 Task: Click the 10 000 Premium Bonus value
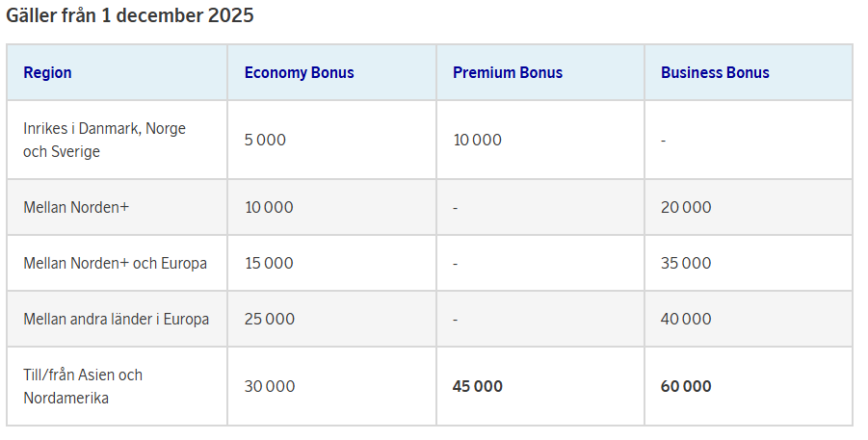click(477, 140)
